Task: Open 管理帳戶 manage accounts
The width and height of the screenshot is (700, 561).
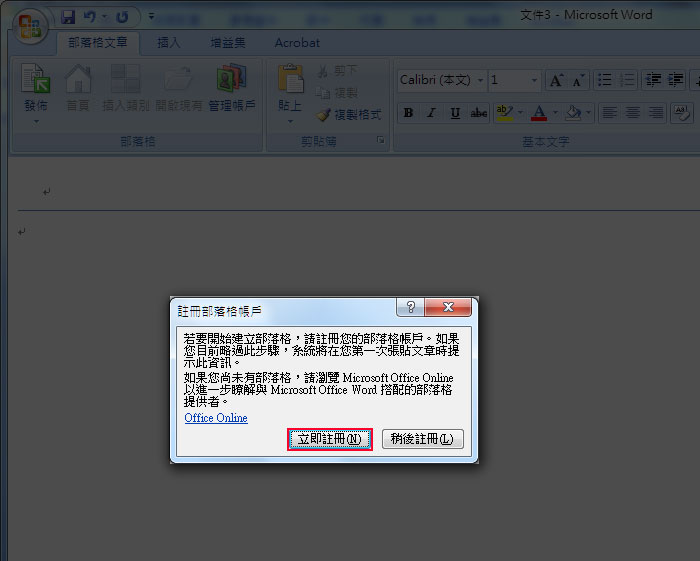Action: (232, 87)
